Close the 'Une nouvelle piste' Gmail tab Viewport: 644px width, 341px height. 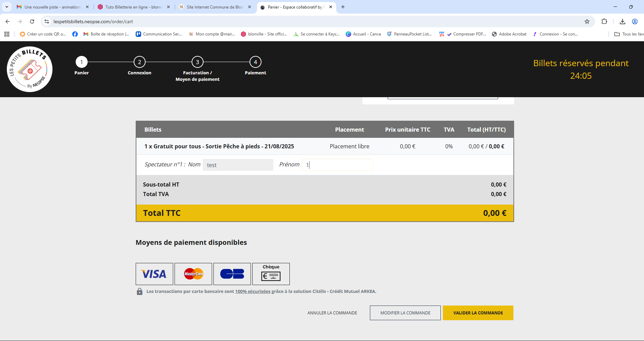87,7
